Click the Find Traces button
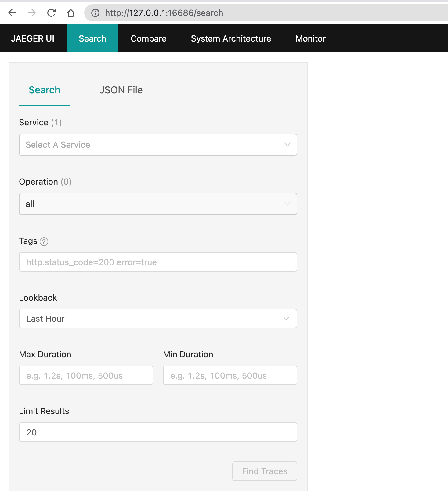This screenshot has width=448, height=498. [x=265, y=471]
